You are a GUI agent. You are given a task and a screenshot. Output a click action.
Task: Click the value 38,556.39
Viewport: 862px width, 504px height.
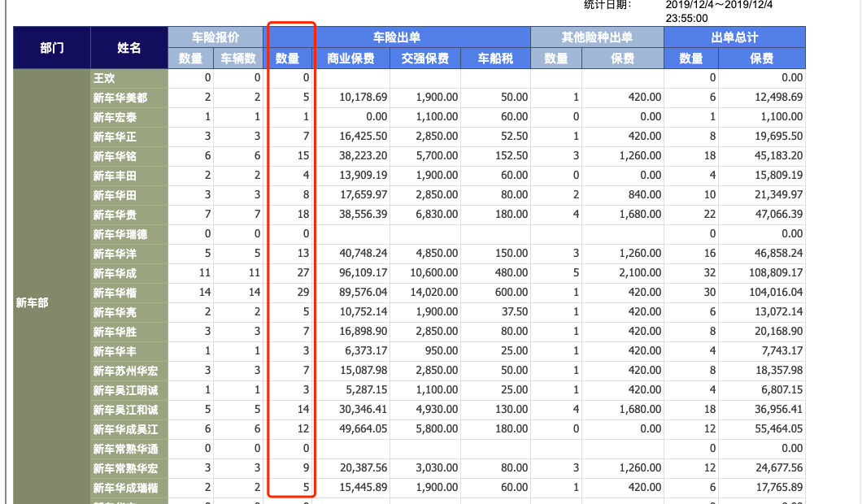[x=363, y=215]
